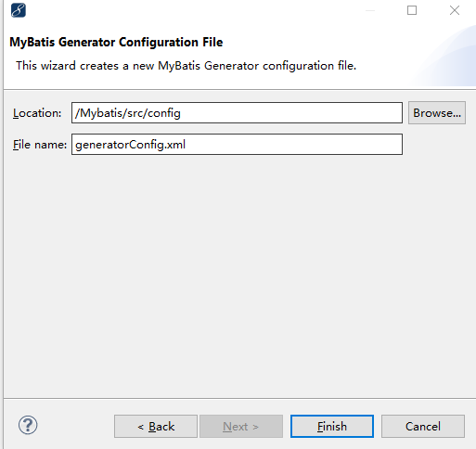Click Browse... to choose a location
476x449 pixels.
437,113
